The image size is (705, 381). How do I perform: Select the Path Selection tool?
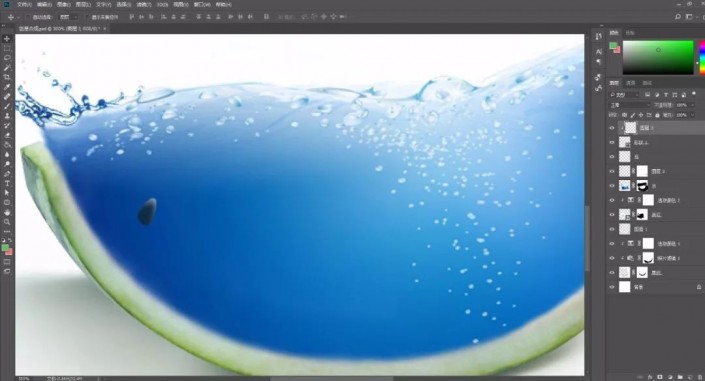[7, 193]
